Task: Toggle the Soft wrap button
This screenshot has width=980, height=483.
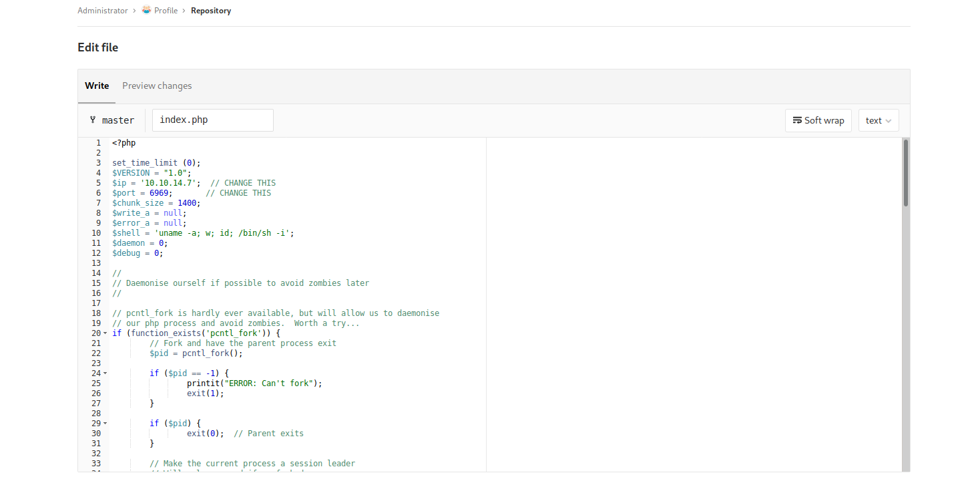Action: [818, 120]
